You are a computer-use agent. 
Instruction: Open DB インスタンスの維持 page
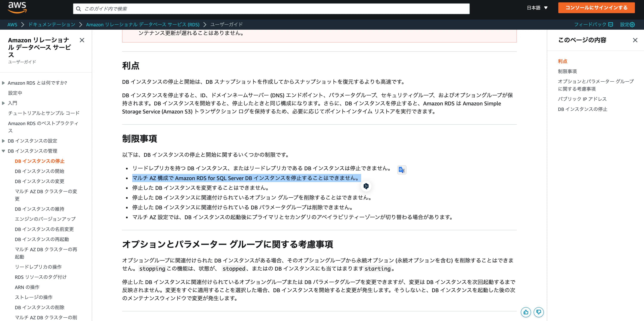pos(39,209)
